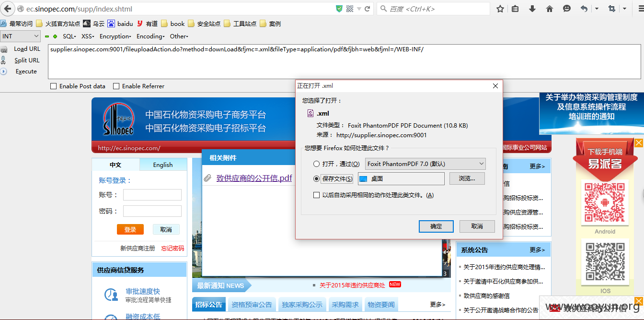The height and width of the screenshot is (320, 644).
Task: Open the URL history dropdown arrow
Action: [358, 9]
